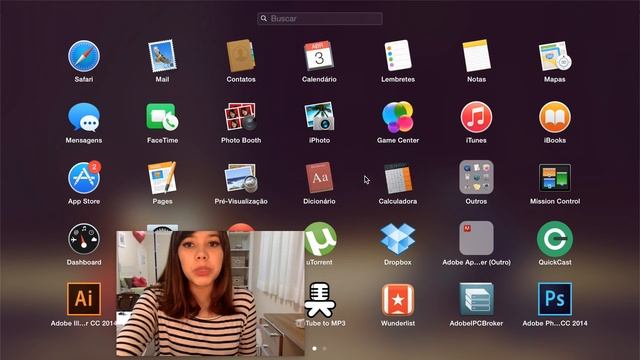This screenshot has height=360, width=640.
Task: Open FaceTime
Action: (162, 117)
